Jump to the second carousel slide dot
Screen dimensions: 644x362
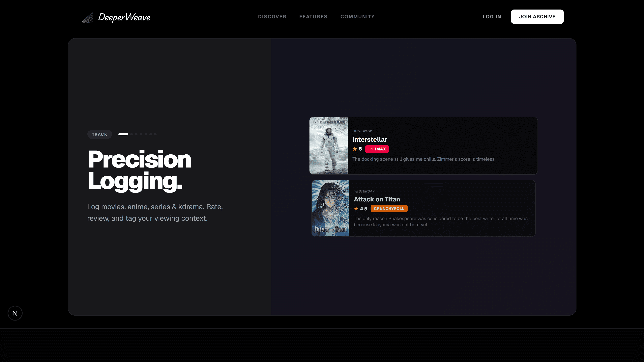click(x=132, y=134)
